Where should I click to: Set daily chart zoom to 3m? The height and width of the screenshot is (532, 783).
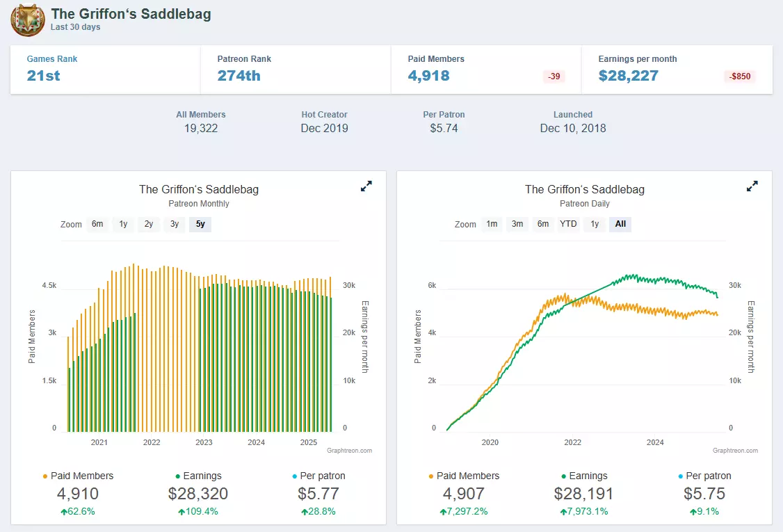tap(517, 224)
